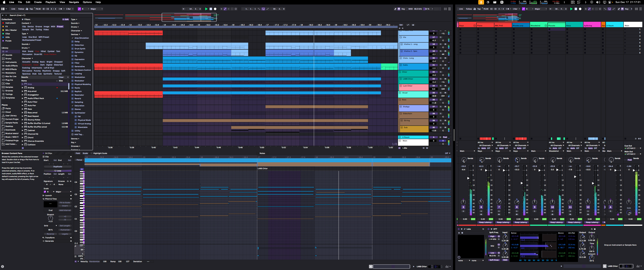The width and height of the screenshot is (644, 270).
Task: Open the Major scale dropdown in toolbar
Action: click(x=96, y=9)
